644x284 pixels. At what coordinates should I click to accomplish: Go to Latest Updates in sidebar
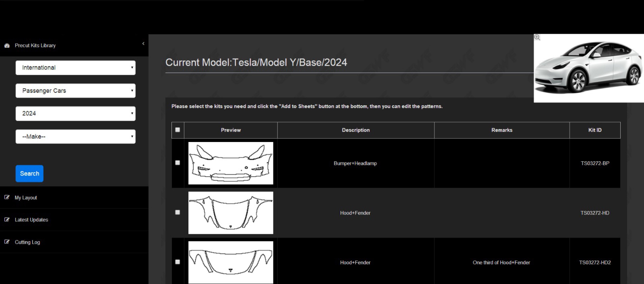click(x=31, y=220)
